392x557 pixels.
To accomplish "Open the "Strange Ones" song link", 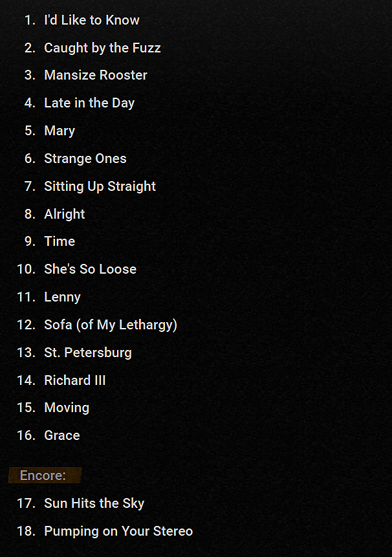I will pyautogui.click(x=85, y=158).
